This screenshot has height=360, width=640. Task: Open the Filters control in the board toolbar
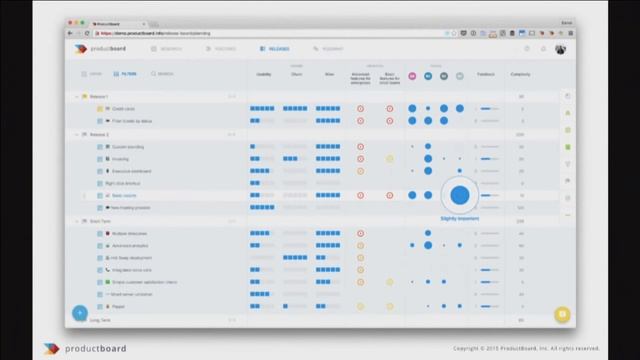pyautogui.click(x=125, y=74)
